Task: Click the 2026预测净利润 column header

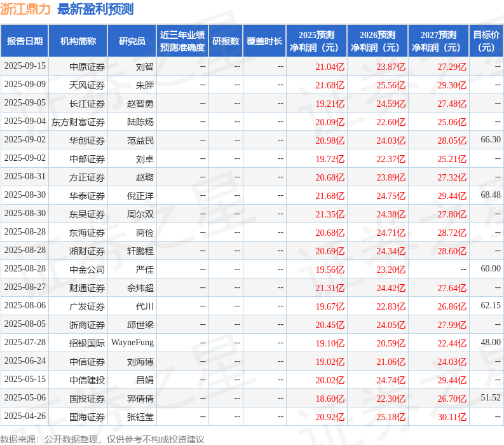Action: tap(378, 41)
